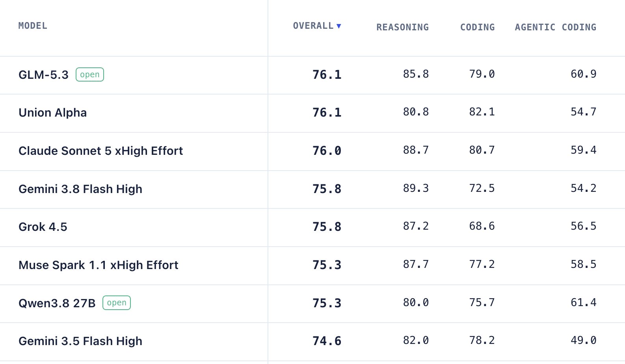
Task: Sort by the CODING column header
Action: (477, 27)
